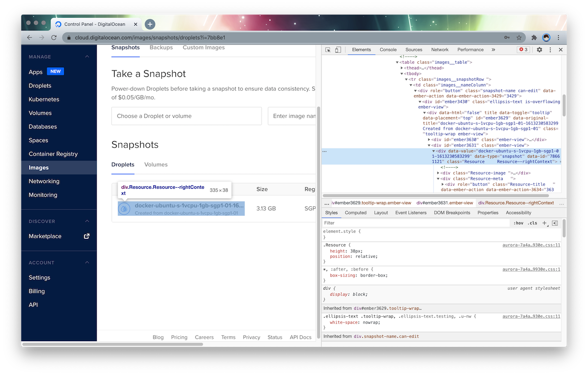Viewport: 588px width, 375px height.
Task: Open the DOM Breakpoints tab
Action: click(452, 213)
